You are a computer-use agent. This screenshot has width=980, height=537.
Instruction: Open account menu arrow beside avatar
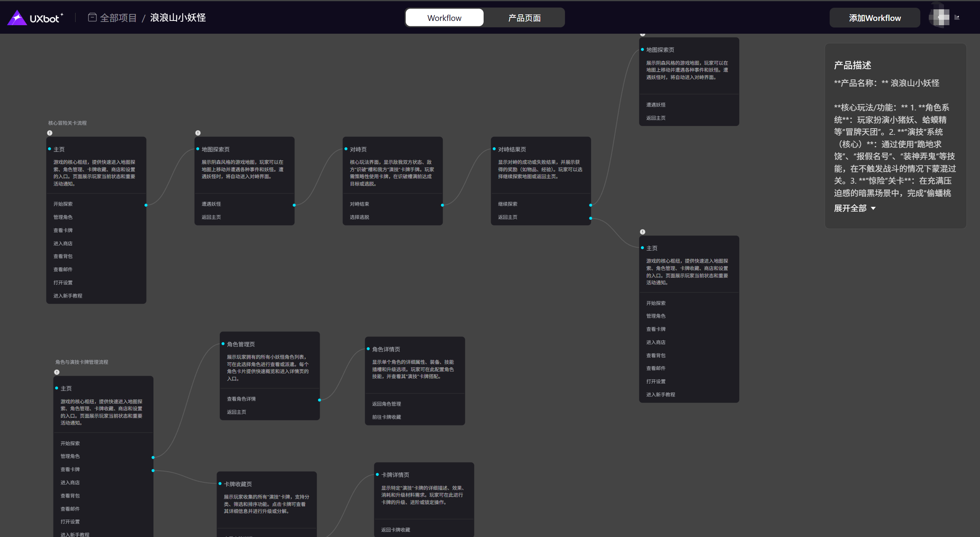(957, 17)
